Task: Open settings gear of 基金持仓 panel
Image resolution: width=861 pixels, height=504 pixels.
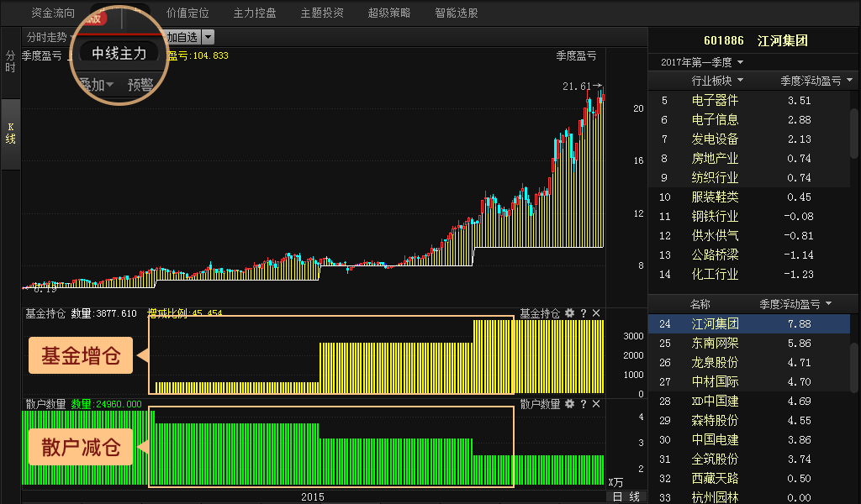Action: [569, 313]
